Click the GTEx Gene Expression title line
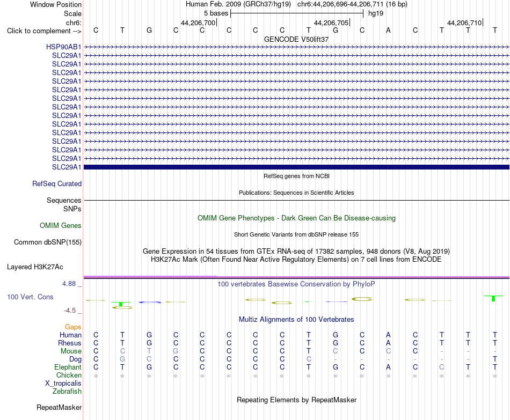The height and width of the screenshot is (420, 510). click(296, 251)
